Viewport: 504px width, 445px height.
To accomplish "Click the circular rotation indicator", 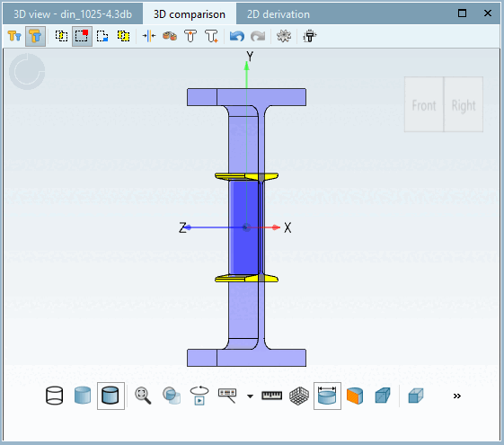I will 27,71.
